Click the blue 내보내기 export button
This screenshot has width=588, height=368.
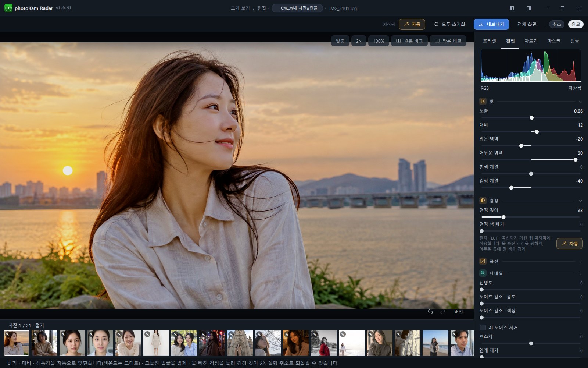[491, 24]
